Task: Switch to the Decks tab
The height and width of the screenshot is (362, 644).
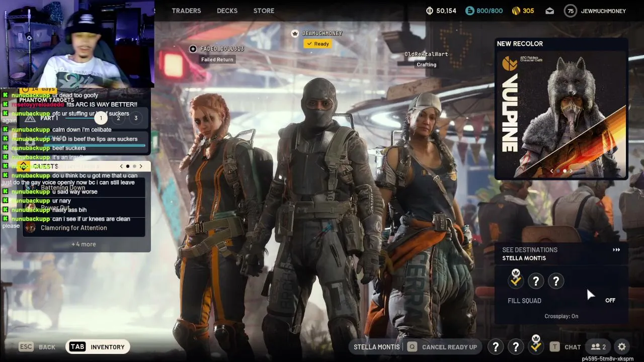Action: point(227,11)
